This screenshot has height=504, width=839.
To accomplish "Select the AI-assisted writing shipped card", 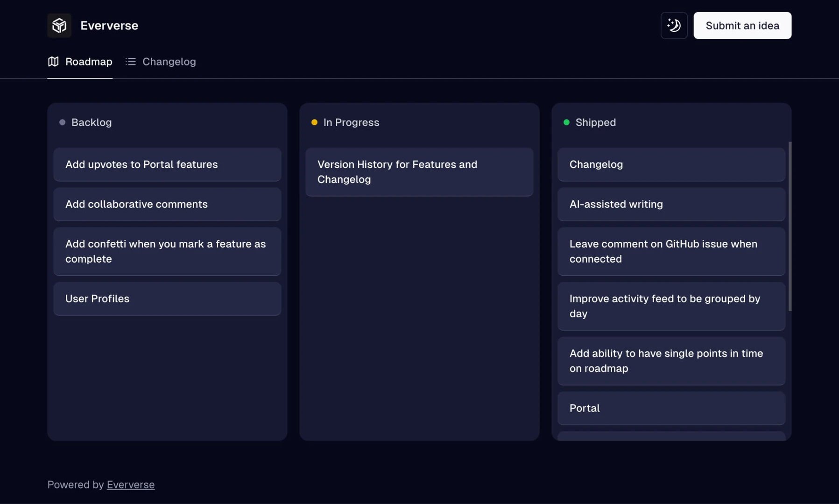I will pyautogui.click(x=671, y=204).
